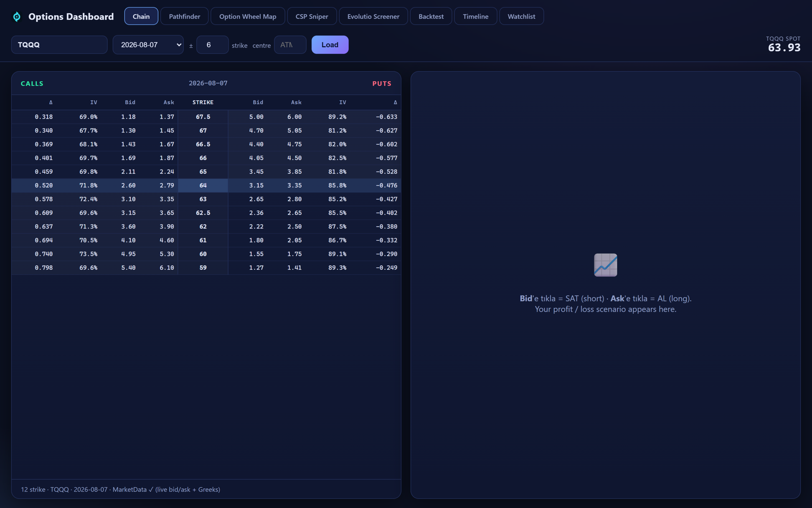Expand the 2026-08-07 expiration dropdown
Screen dimensions: 812x508
click(x=148, y=45)
